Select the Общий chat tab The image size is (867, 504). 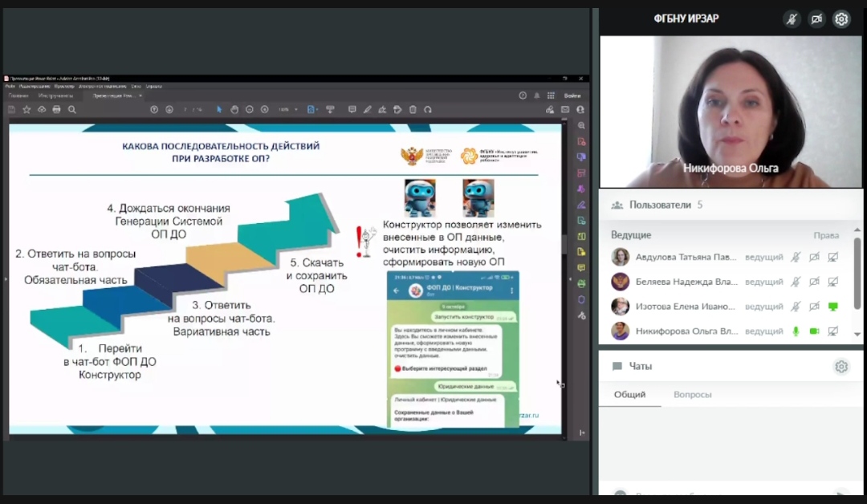tap(629, 394)
